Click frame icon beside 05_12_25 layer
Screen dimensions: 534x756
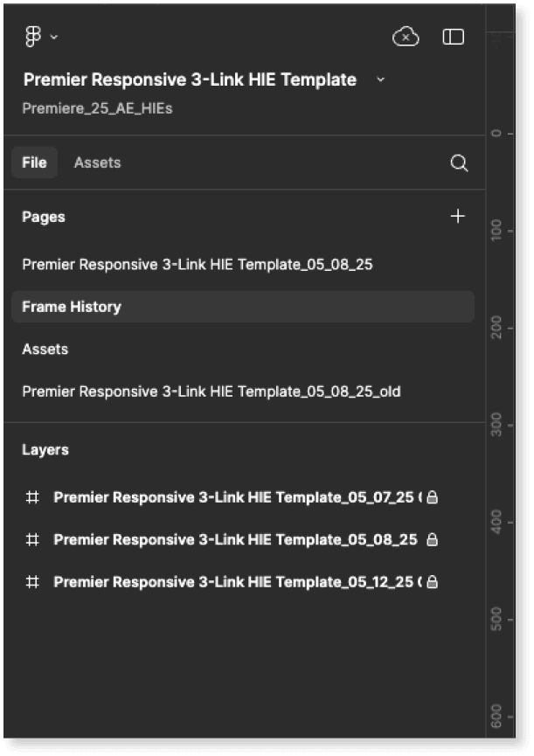click(x=32, y=581)
